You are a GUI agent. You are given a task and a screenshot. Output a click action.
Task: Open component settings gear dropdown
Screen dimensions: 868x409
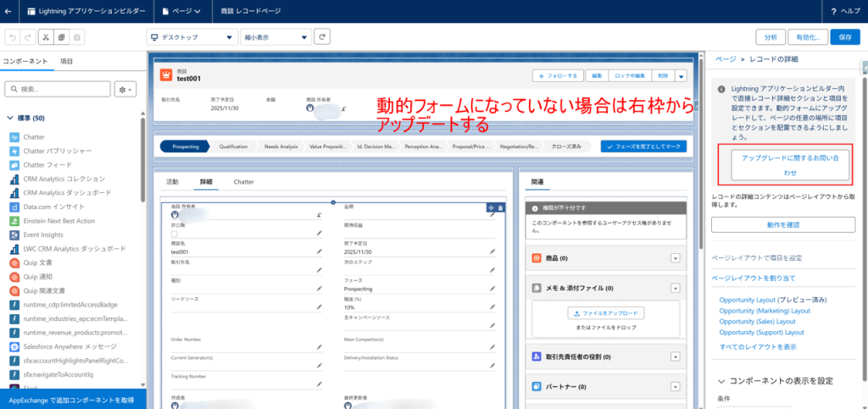pos(125,89)
